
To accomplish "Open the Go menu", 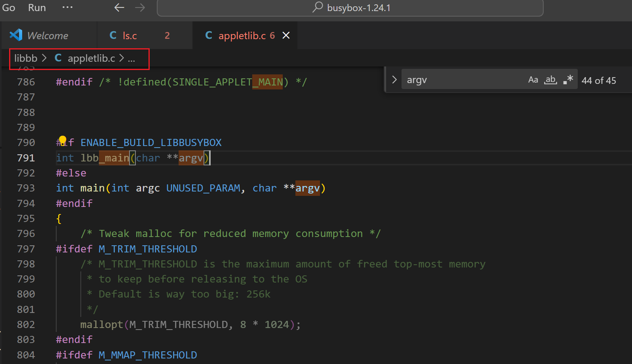I will pos(9,8).
